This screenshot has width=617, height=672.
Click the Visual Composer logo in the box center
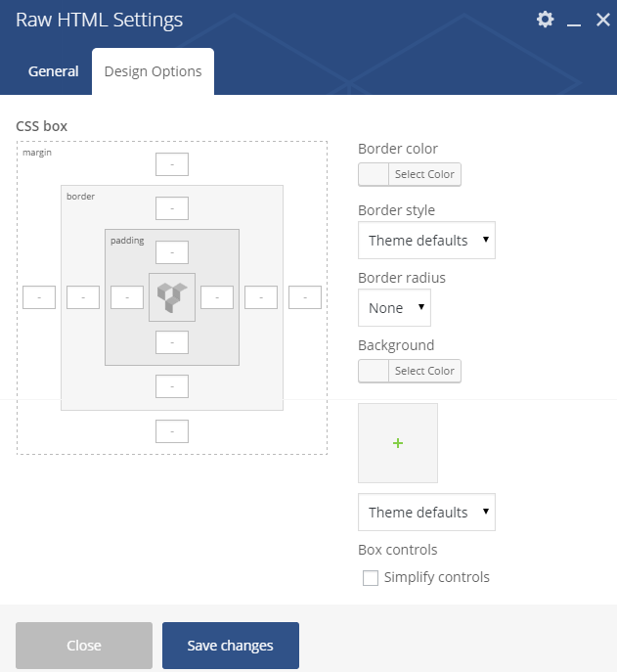pos(172,297)
